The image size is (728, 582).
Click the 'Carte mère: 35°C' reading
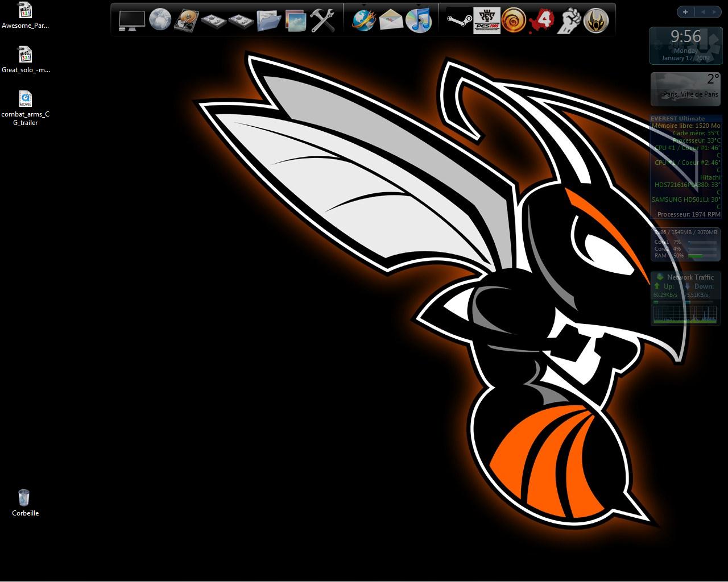(x=696, y=133)
